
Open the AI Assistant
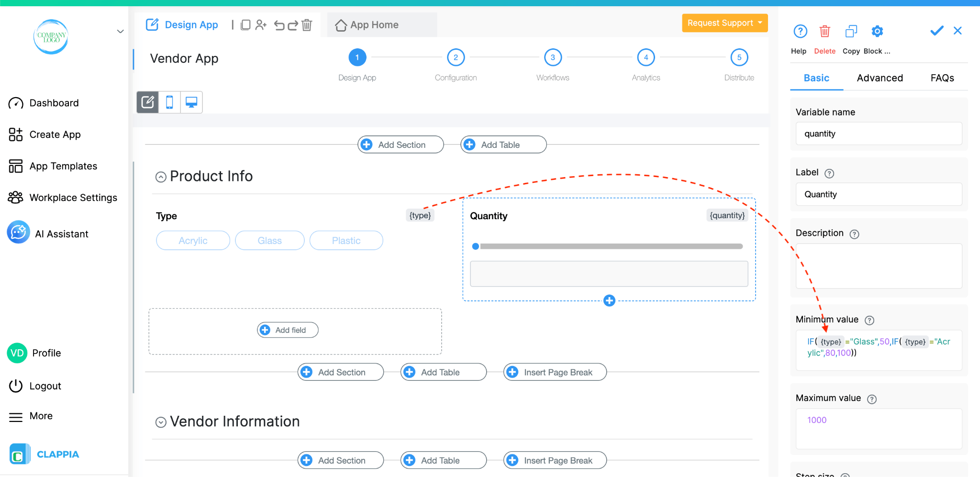coord(48,233)
